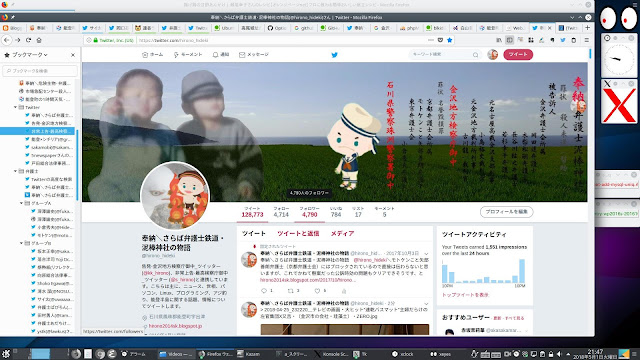Viewport: 640px width, 360px height.
Task: Click the round profile picture
Action: [x=175, y=196]
